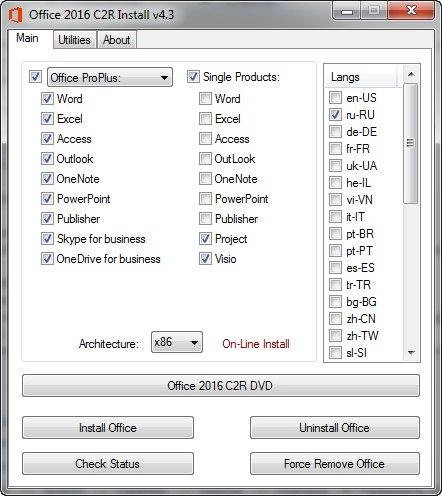Select the Main tab
The image size is (442, 496).
[x=28, y=38]
